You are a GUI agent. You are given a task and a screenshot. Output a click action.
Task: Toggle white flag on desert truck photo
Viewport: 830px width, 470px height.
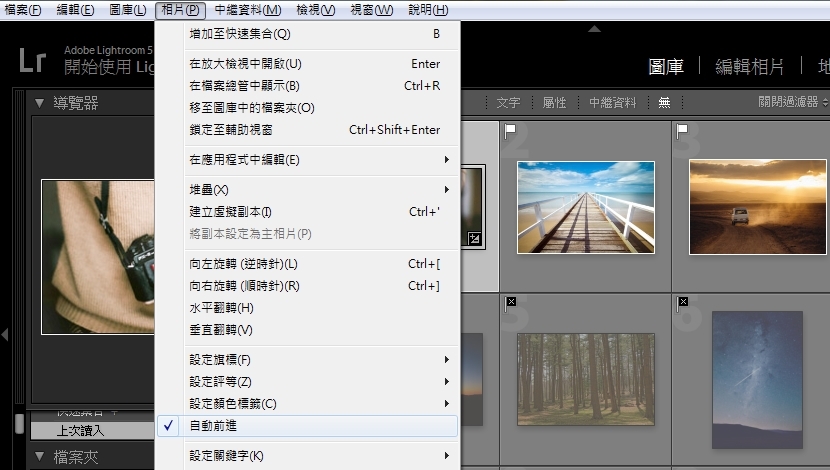click(682, 130)
